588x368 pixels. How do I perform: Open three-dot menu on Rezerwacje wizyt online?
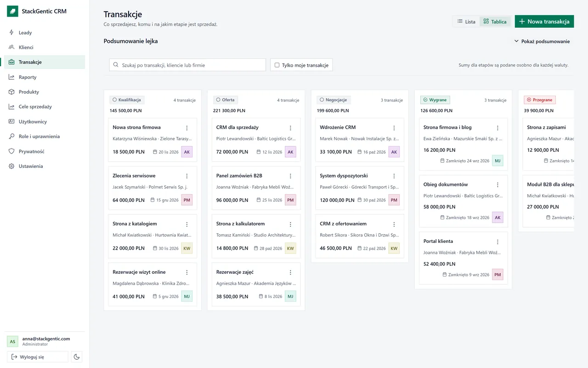coord(187,273)
